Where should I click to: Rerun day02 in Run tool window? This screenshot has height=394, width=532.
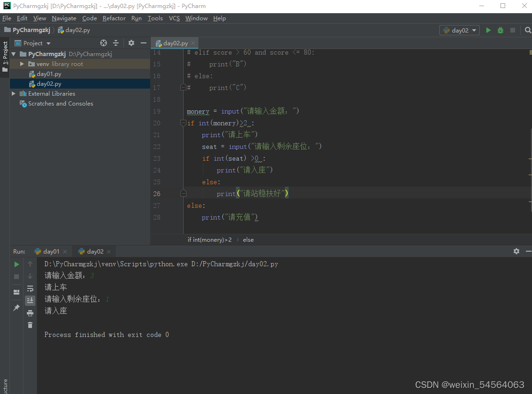point(16,264)
